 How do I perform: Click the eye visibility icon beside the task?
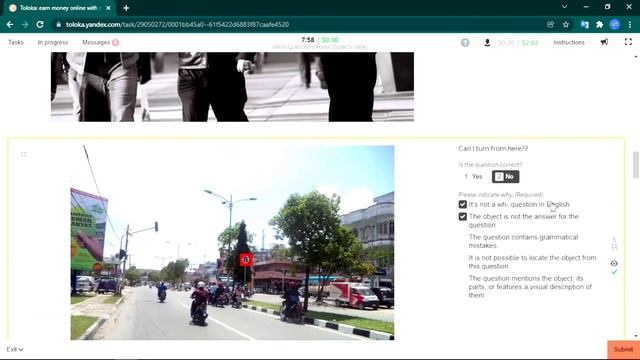(614, 263)
